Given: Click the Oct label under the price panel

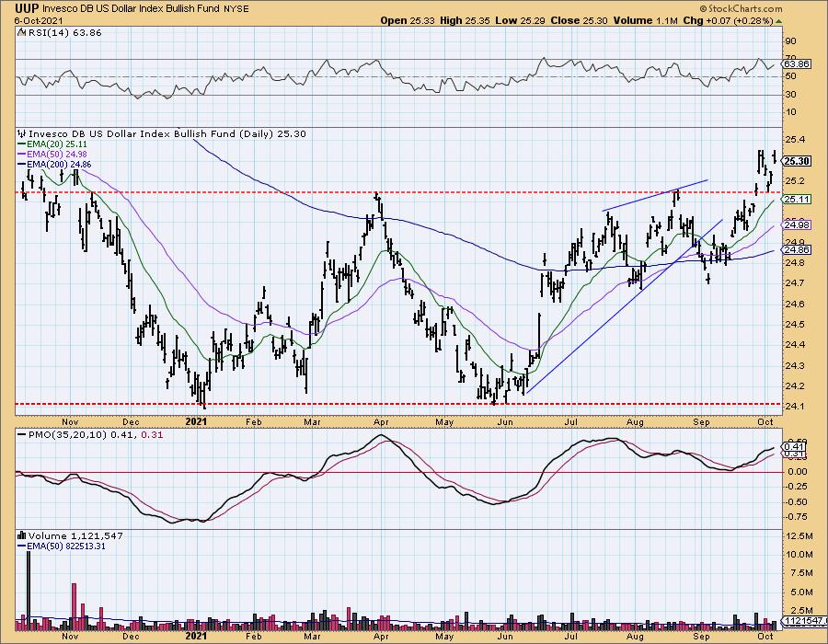Looking at the screenshot, I should 765,421.
